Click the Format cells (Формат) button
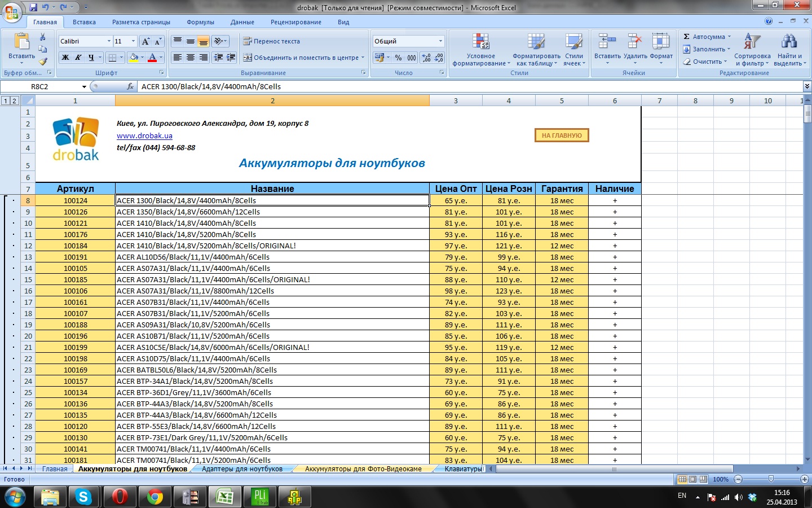Image resolution: width=812 pixels, height=508 pixels. [x=661, y=49]
